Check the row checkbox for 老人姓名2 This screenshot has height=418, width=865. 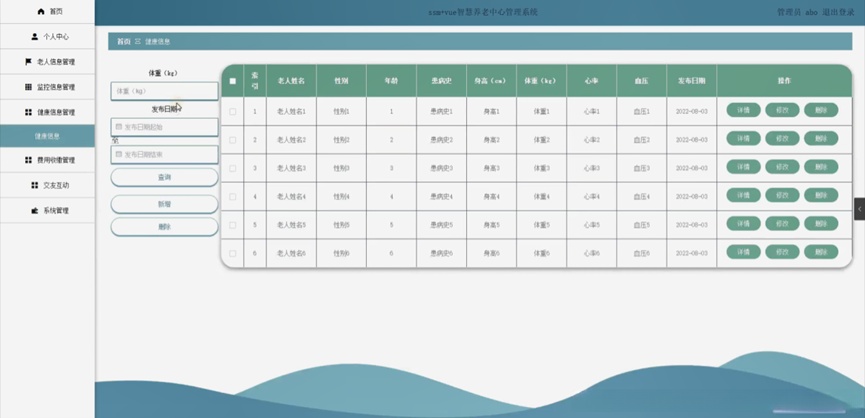233,140
